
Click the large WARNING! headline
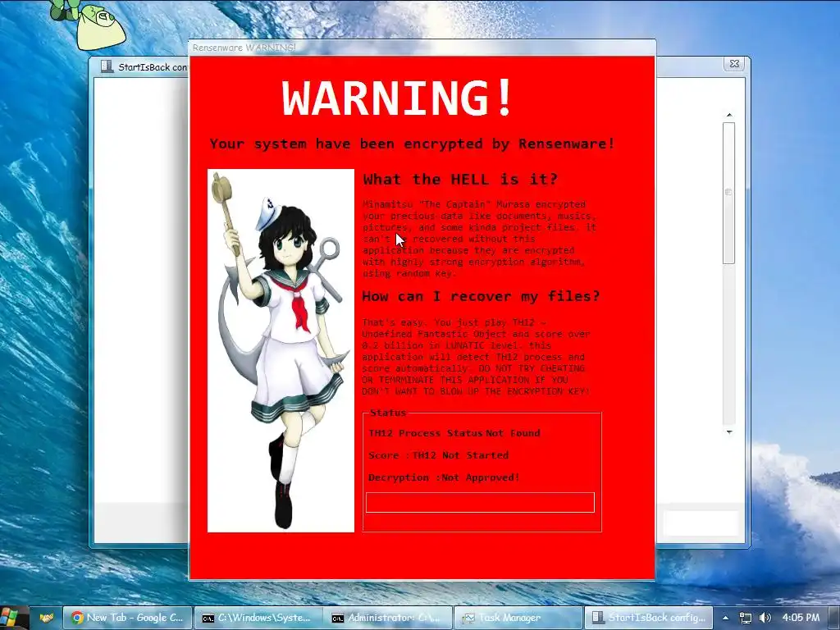pos(397,98)
